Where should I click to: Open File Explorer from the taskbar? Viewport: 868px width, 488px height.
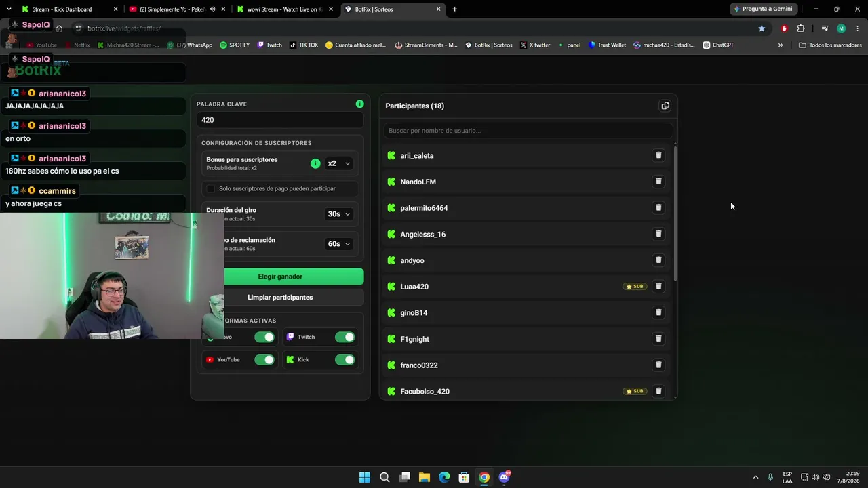[x=425, y=477]
